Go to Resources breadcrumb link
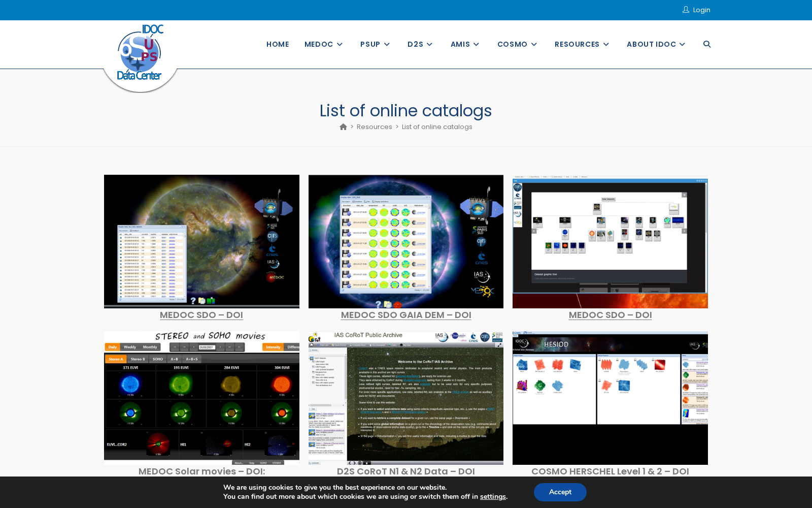812x508 pixels. click(374, 127)
